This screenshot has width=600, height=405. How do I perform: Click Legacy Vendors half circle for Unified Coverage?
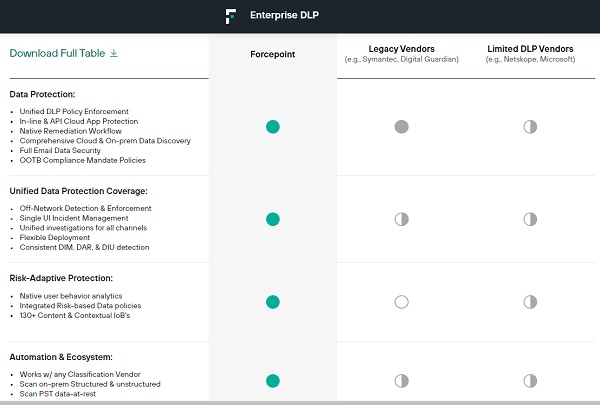point(401,219)
